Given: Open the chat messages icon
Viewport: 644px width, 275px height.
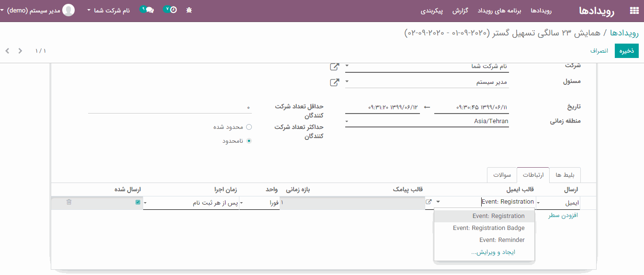Looking at the screenshot, I should 147,10.
